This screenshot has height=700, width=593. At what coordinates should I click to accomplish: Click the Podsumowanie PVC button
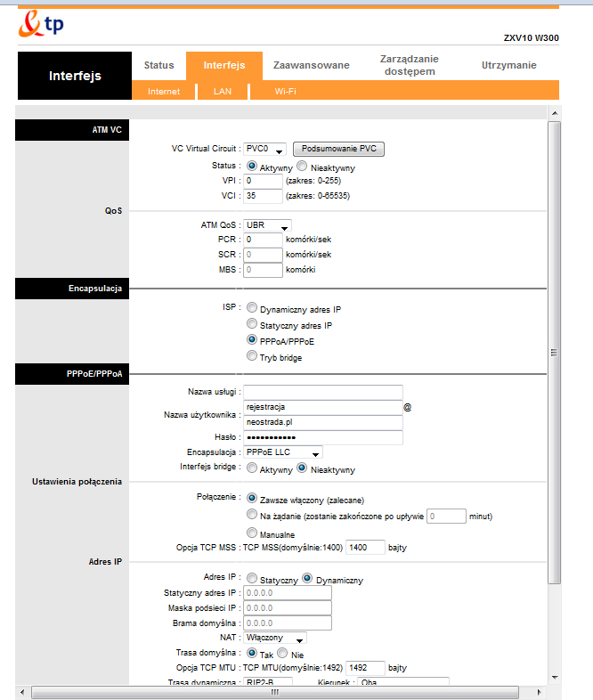[x=338, y=149]
